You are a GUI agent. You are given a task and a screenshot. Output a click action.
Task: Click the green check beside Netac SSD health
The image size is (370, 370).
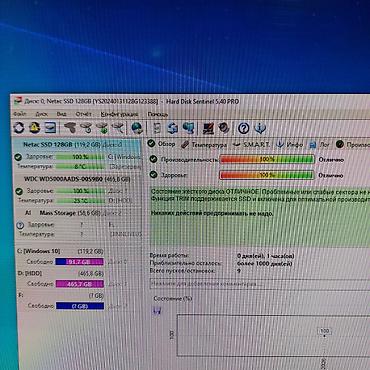pos(18,157)
